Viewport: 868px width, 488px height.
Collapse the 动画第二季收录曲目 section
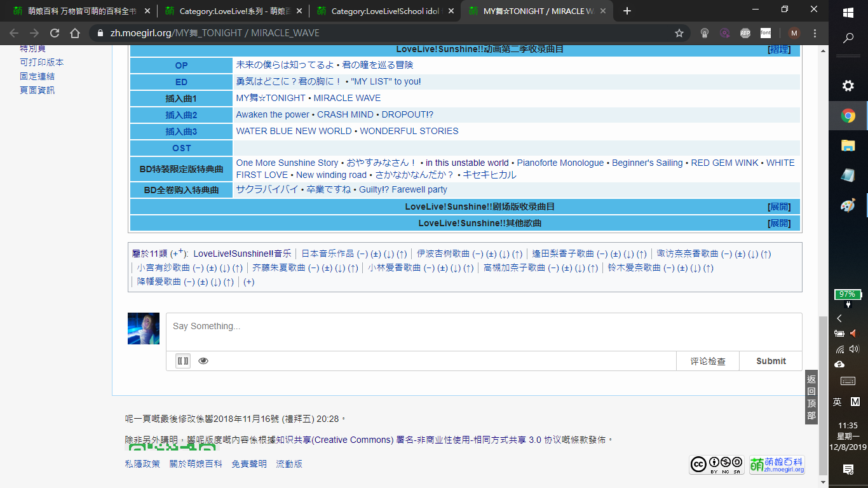point(779,49)
